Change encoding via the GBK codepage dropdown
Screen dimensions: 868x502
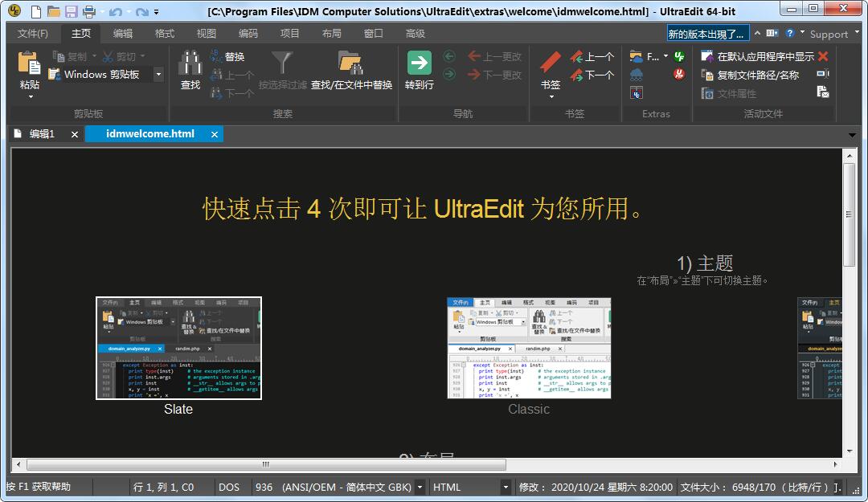(x=419, y=487)
